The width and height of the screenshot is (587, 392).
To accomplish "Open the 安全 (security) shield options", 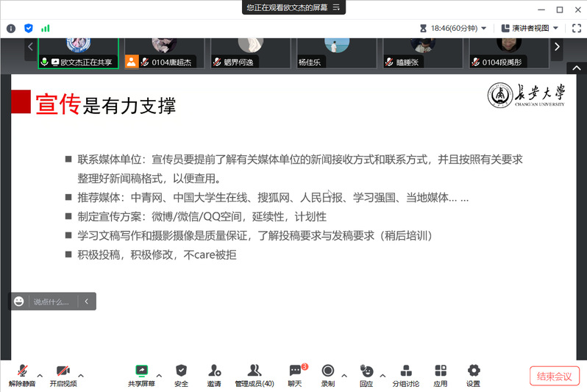I will 181,374.
